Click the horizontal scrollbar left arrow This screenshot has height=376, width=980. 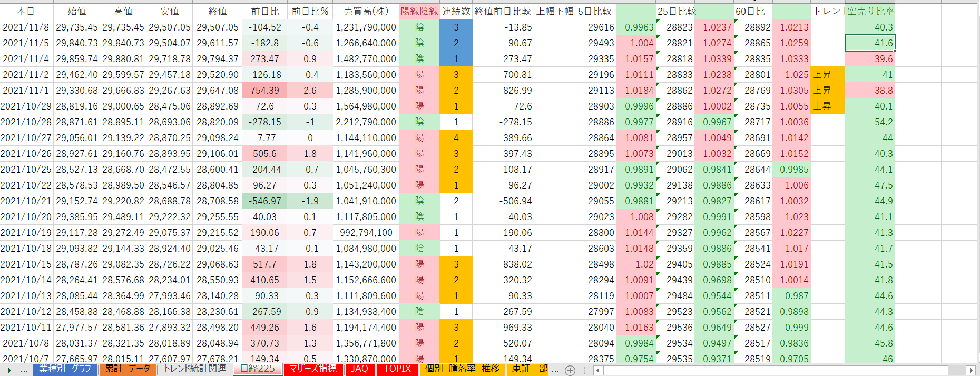[x=598, y=370]
